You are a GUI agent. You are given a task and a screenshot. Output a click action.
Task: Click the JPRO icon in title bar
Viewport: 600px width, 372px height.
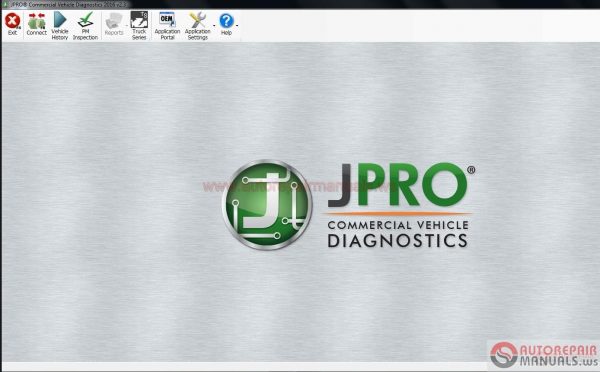pyautogui.click(x=5, y=4)
